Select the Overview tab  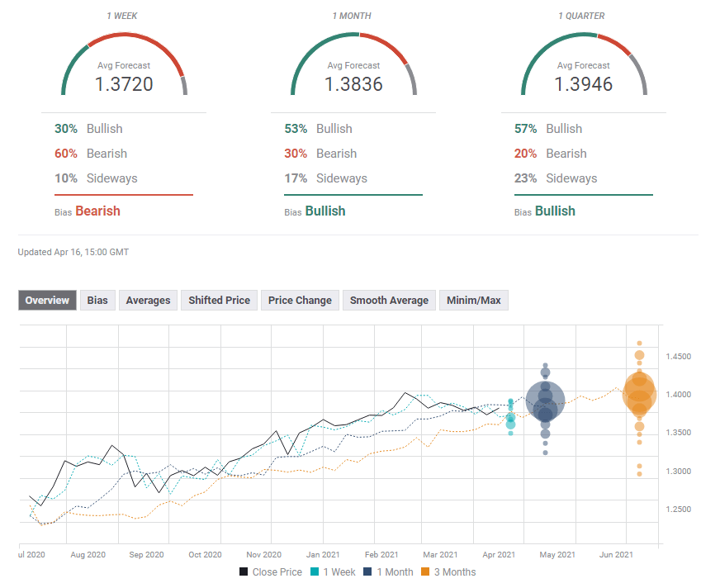pyautogui.click(x=47, y=301)
